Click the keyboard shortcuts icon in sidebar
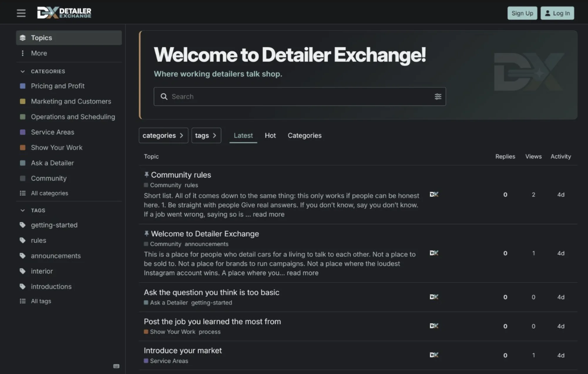The image size is (588, 374). coord(116,366)
